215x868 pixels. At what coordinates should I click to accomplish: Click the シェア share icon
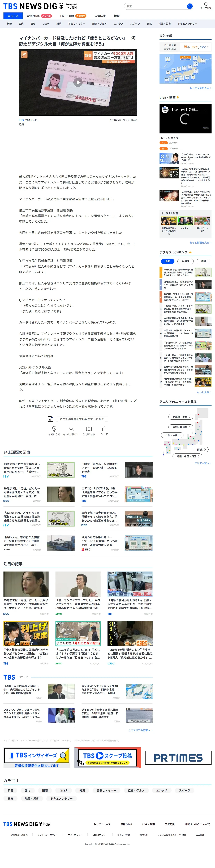point(104,431)
